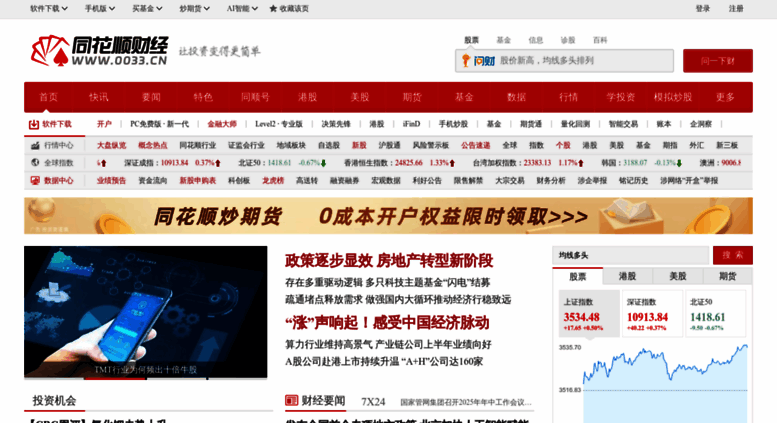Click 登录 in the top bar
The image size is (777, 423).
[x=703, y=8]
